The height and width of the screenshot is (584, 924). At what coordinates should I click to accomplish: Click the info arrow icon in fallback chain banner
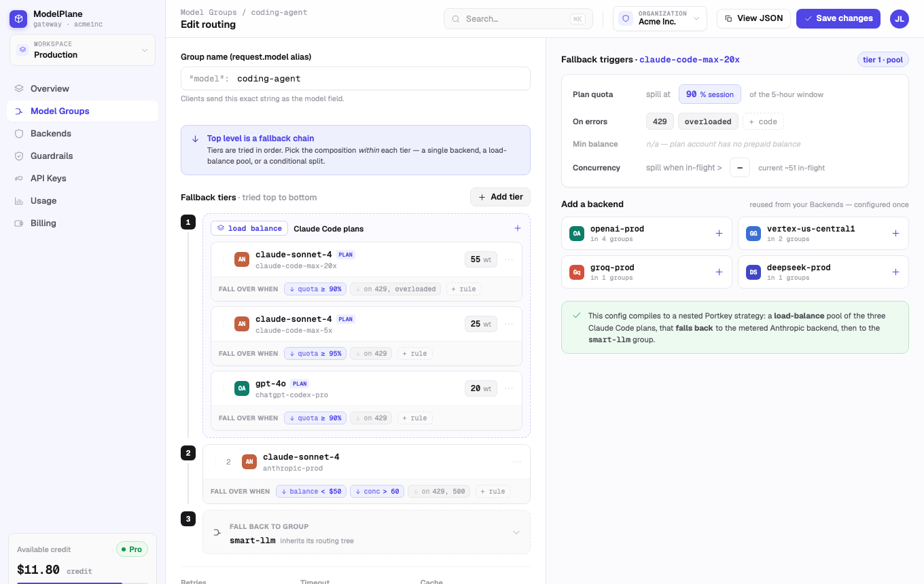(196, 138)
